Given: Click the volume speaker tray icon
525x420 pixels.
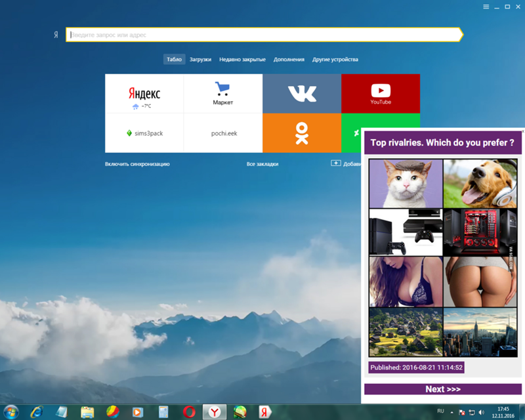Looking at the screenshot, I should point(482,412).
